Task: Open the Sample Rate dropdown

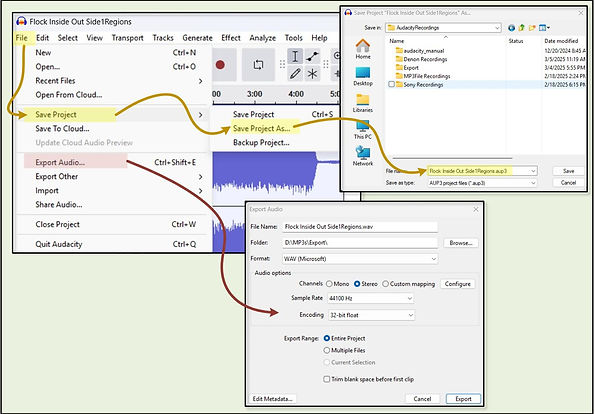Action: [x=410, y=298]
